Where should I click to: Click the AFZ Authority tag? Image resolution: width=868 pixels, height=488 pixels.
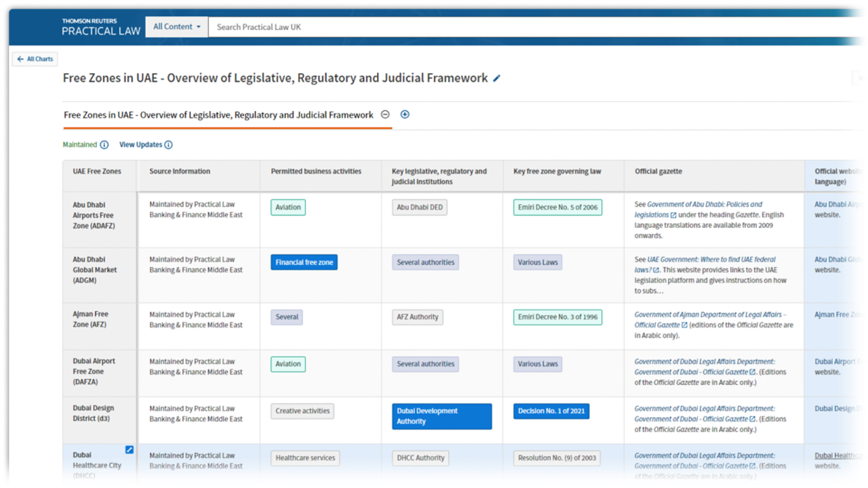tap(418, 317)
